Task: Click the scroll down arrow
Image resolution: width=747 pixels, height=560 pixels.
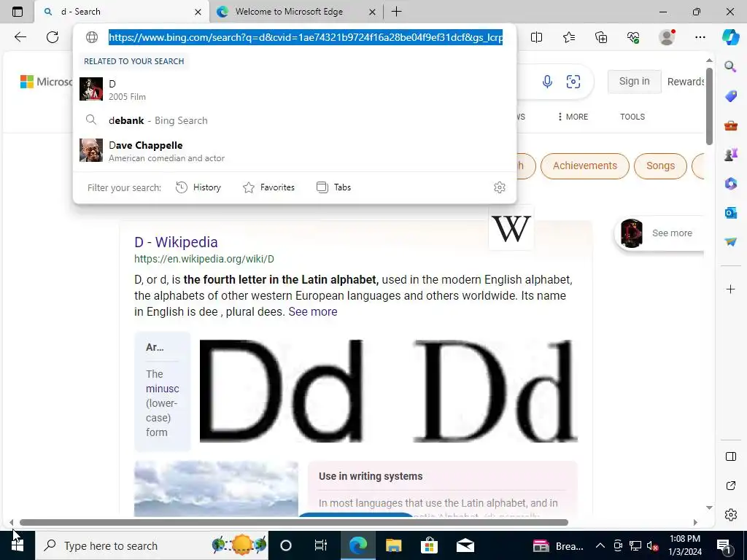Action: pos(709,507)
